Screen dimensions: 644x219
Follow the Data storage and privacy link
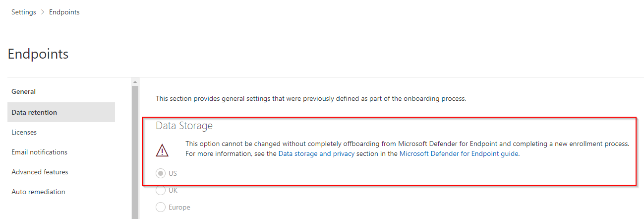pos(316,154)
